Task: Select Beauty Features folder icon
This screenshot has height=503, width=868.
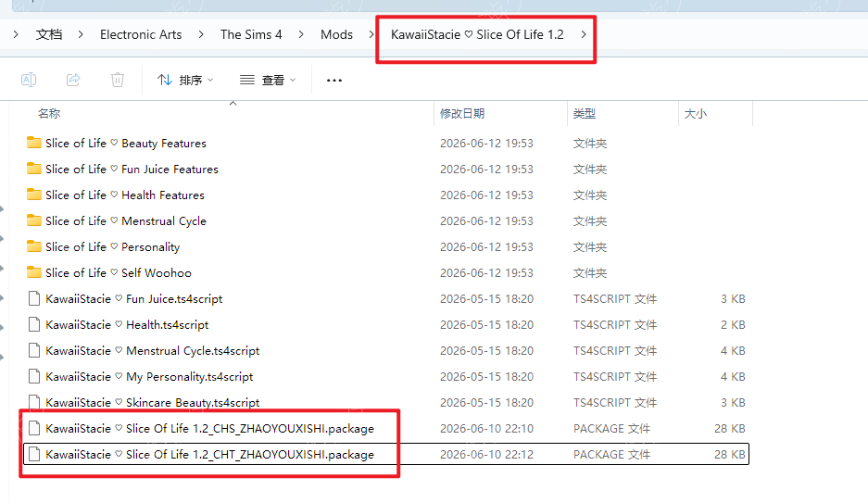Action: click(33, 143)
